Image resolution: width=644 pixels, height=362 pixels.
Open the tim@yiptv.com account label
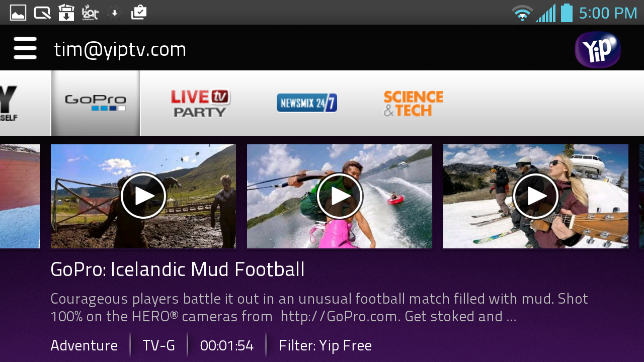click(120, 49)
